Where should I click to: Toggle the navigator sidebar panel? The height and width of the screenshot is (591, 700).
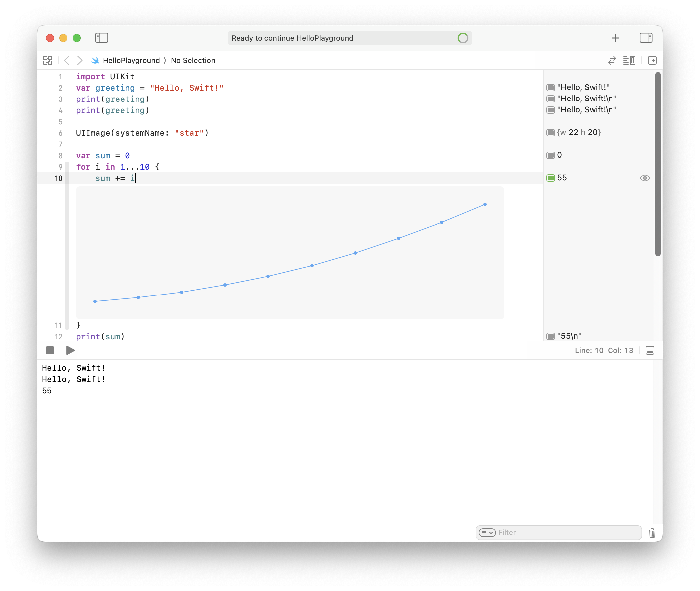(102, 38)
